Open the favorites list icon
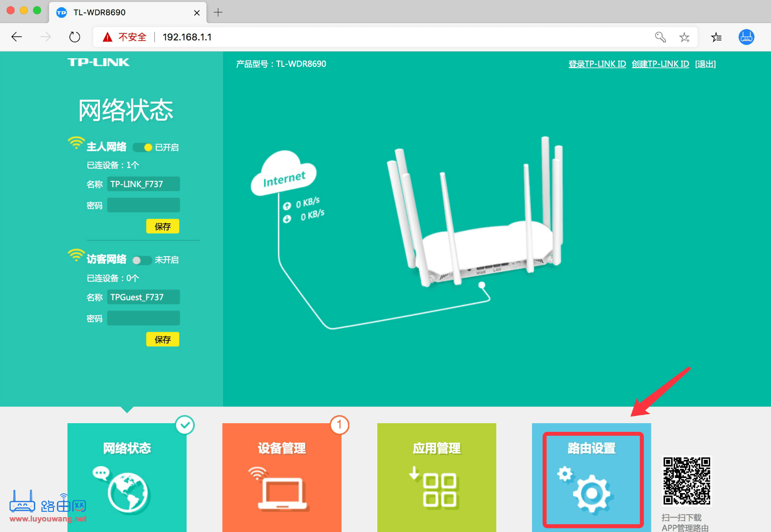 click(716, 37)
